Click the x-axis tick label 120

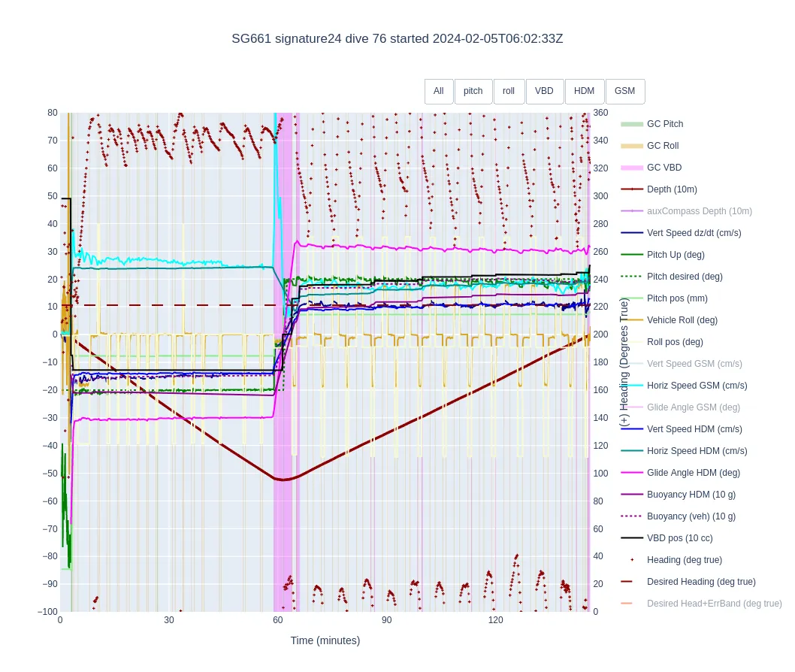click(495, 620)
